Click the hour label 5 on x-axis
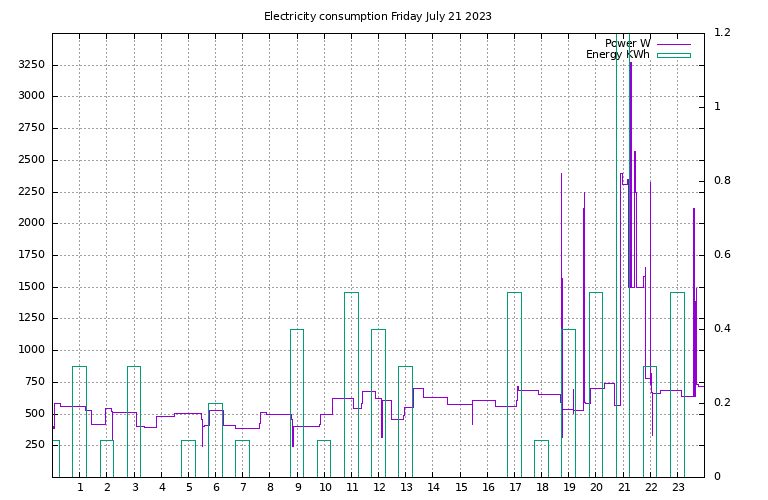 pos(189,488)
